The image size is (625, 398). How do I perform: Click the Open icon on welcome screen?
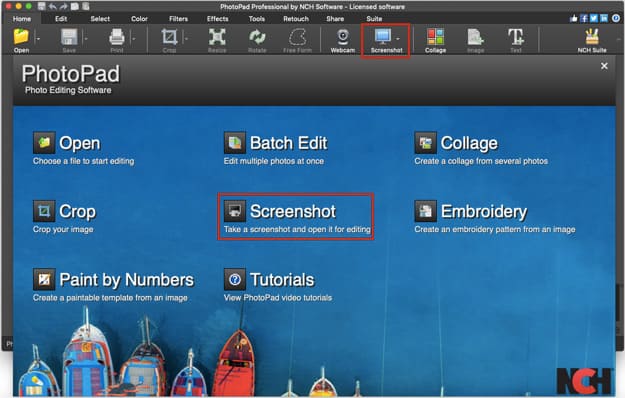[44, 143]
